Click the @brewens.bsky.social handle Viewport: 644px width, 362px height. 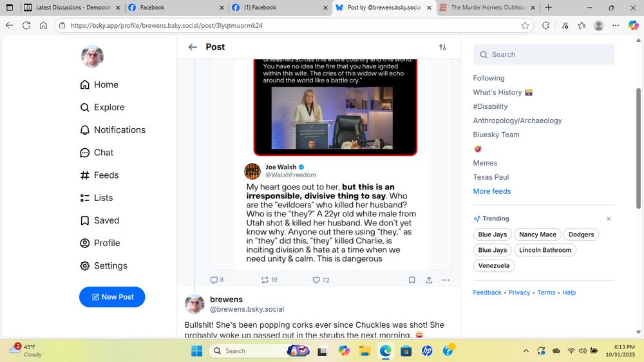coord(247,309)
